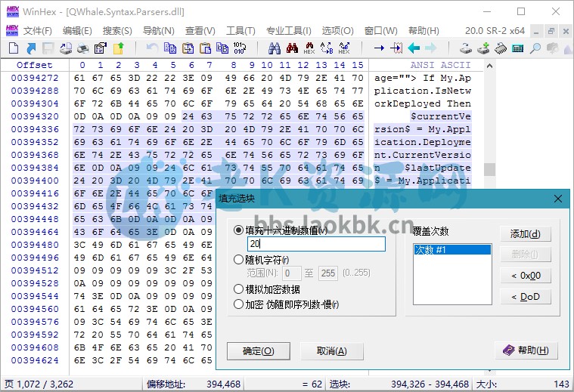
Task: Click the Paste clipboard icon
Action: click(206, 48)
